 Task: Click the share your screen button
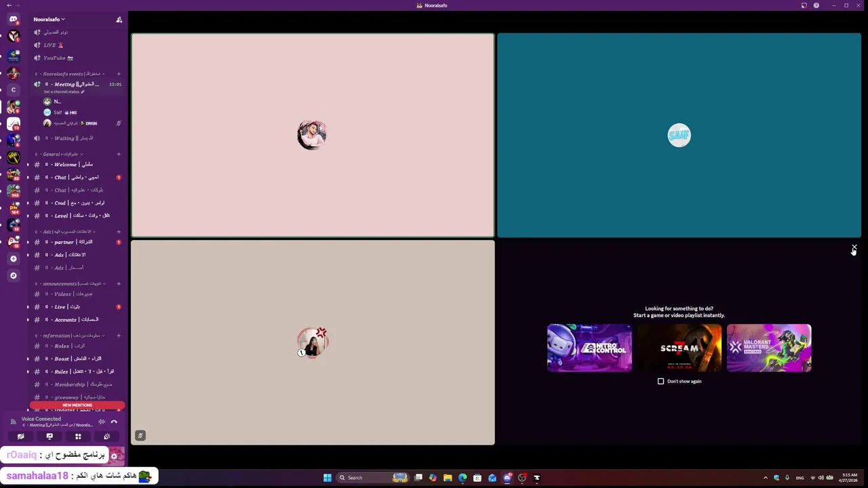(x=50, y=436)
